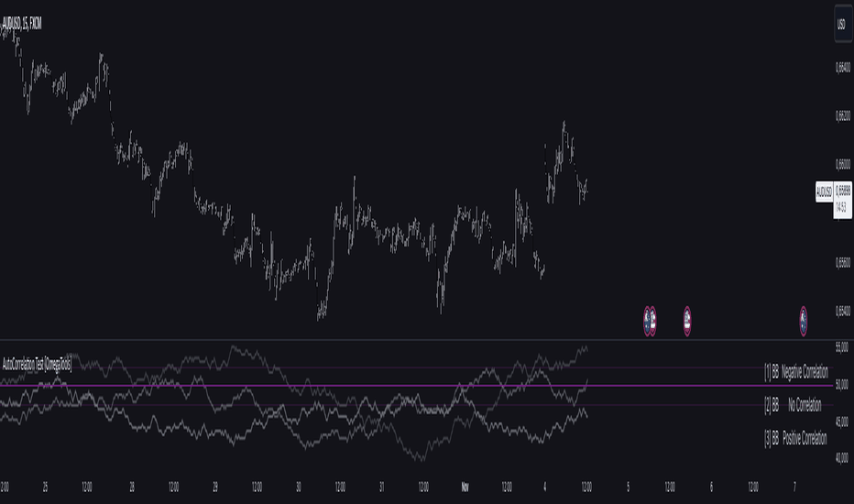Click the 0.65889 current price label
Viewport: 854px width, 504px height.
pyautogui.click(x=844, y=191)
